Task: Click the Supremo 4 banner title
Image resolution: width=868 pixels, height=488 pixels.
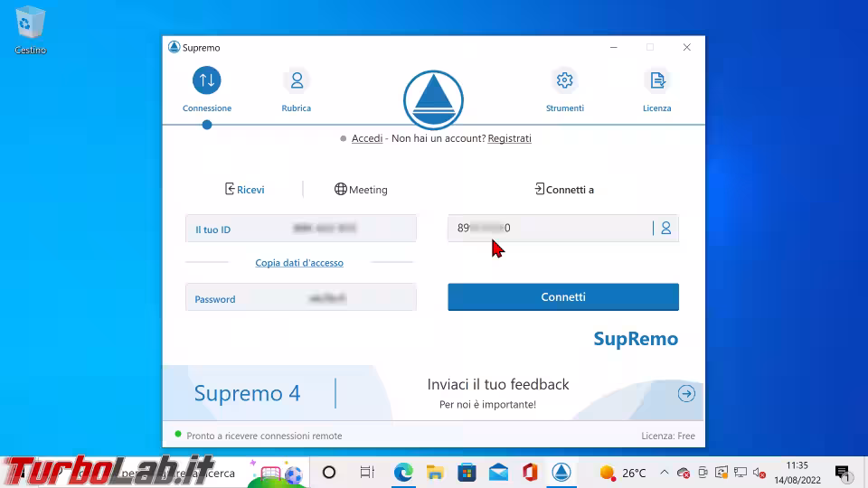Action: [x=247, y=393]
